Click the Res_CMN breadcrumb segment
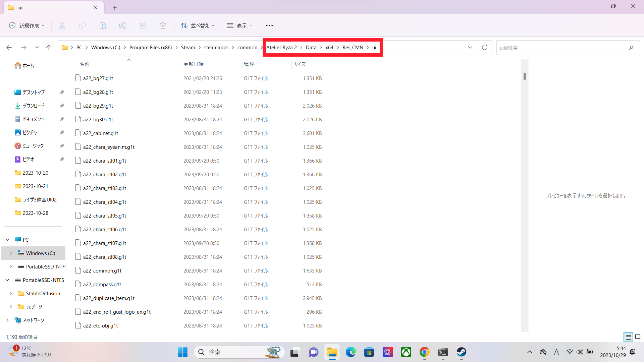The width and height of the screenshot is (644, 362). point(353,48)
